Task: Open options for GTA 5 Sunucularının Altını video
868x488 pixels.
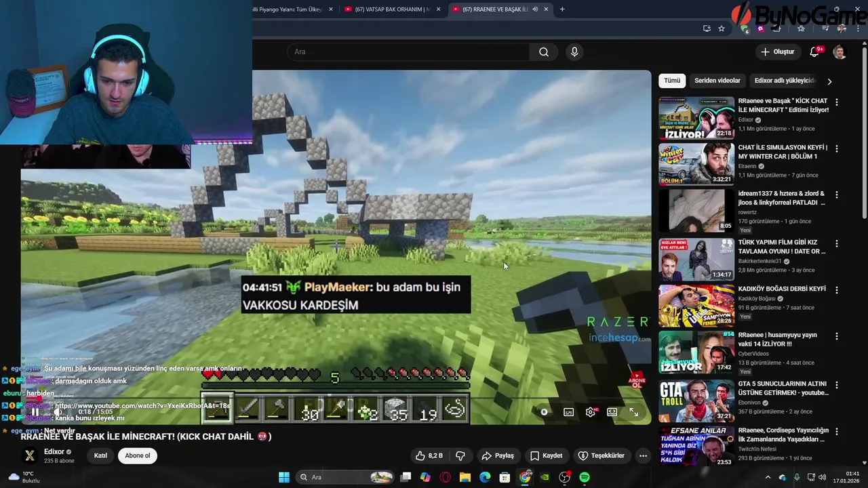Action: click(x=837, y=385)
